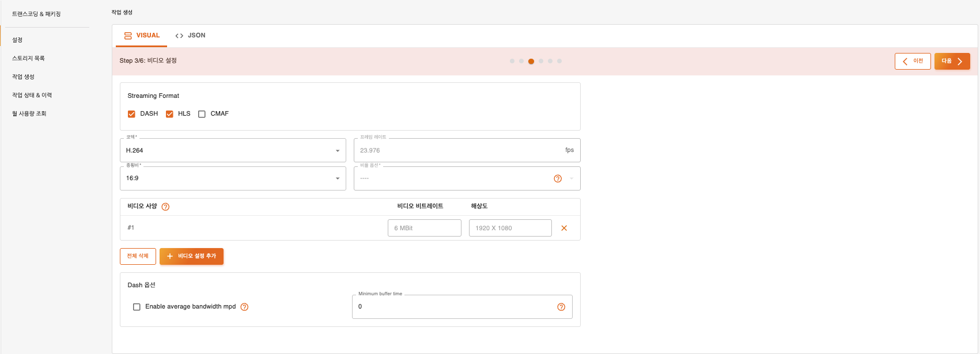
Task: Click the 비디오 설정 추가 button
Action: pos(191,256)
